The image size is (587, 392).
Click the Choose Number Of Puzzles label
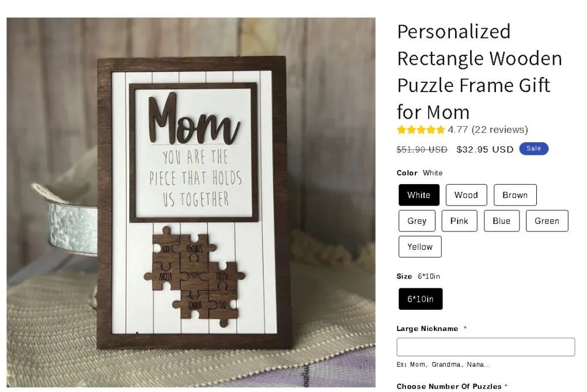pos(449,386)
